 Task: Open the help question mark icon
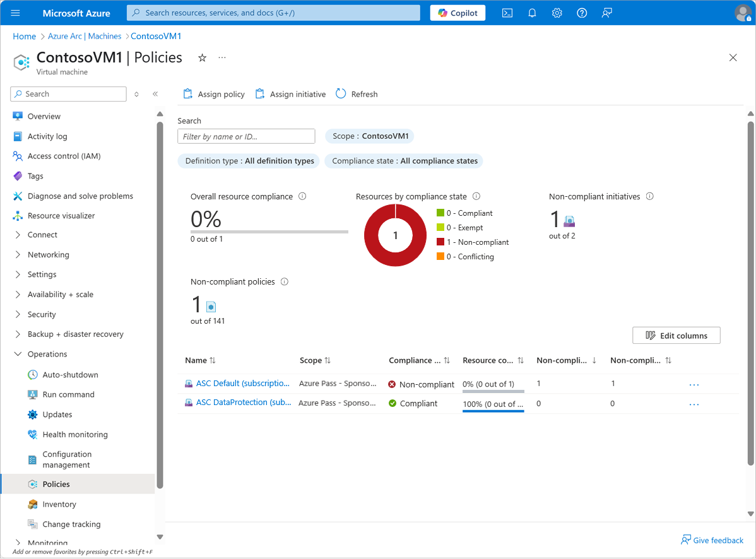coord(582,13)
